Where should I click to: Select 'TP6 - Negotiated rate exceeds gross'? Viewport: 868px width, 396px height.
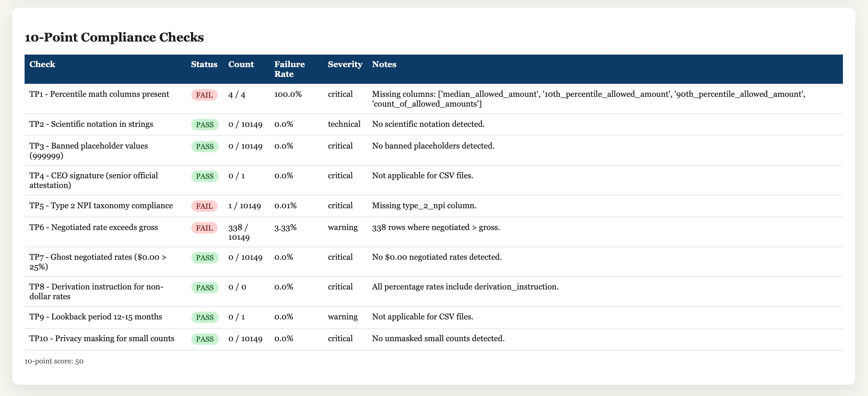click(93, 227)
